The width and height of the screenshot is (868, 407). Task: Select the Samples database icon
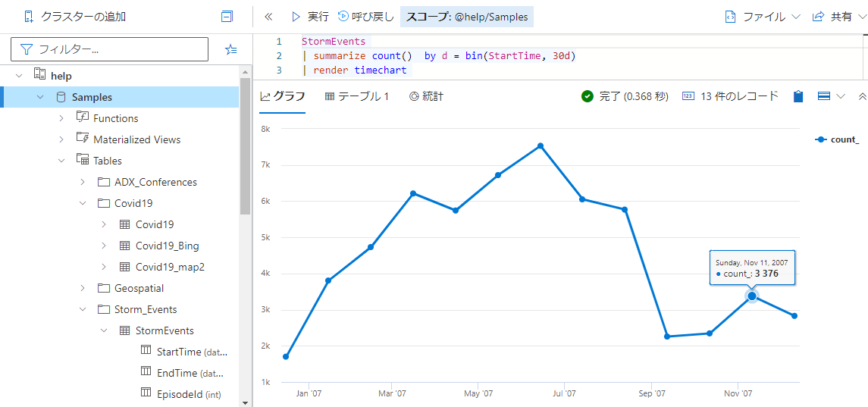point(61,97)
